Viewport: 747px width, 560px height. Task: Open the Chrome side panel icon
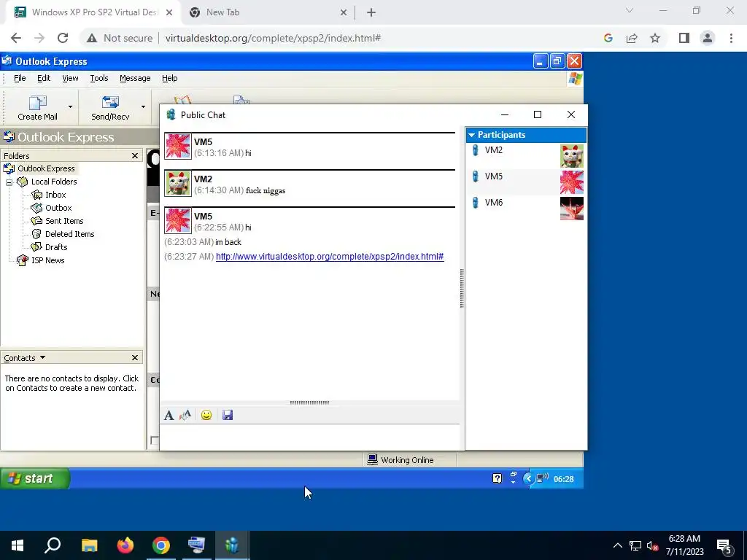(x=684, y=38)
